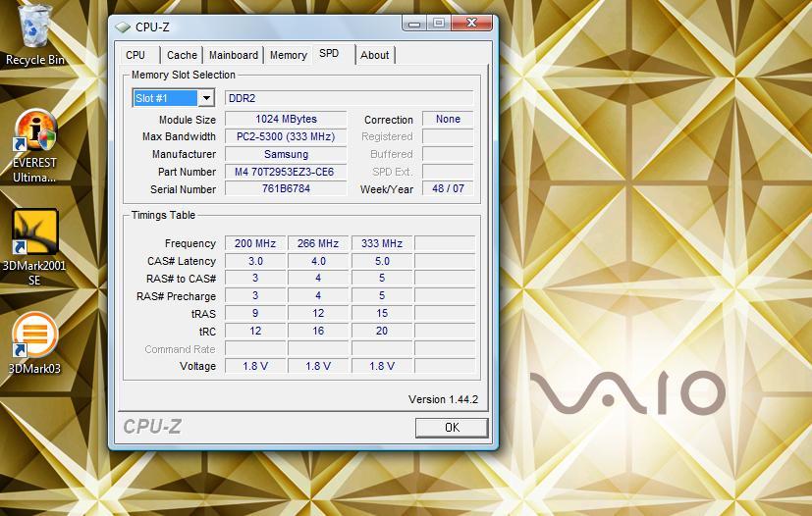Minimize the CPU-Z window
812x516 pixels.
pos(413,24)
